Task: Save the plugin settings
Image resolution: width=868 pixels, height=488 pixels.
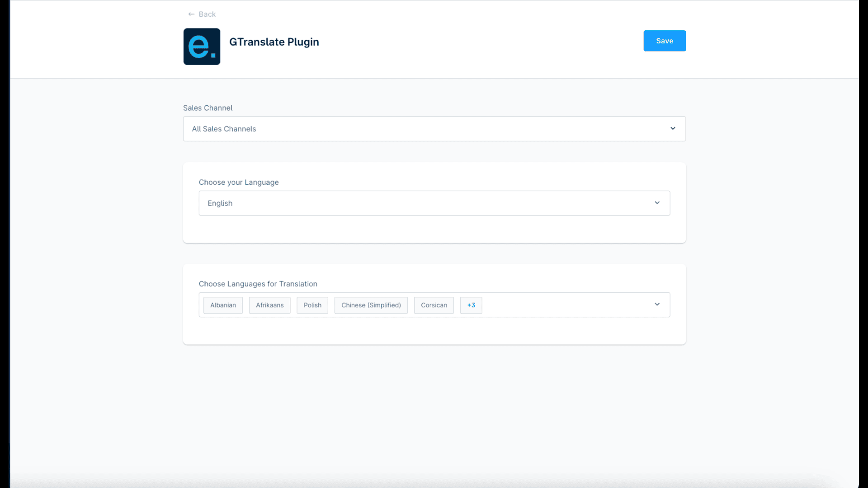Action: 665,41
